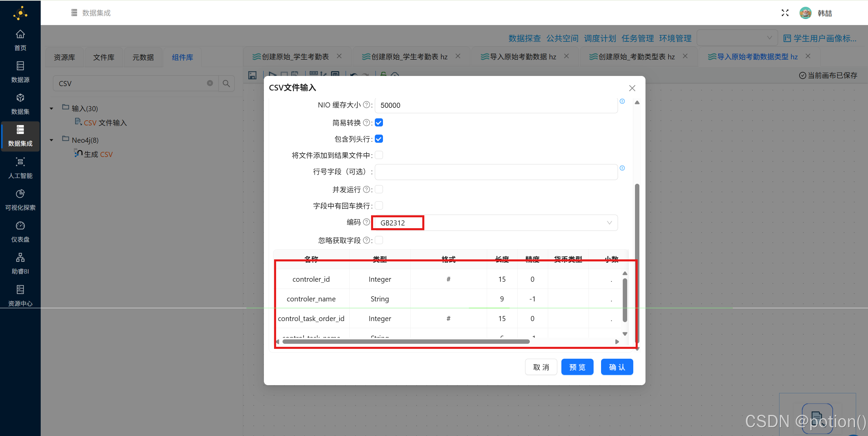
Task: Switch to the 元数据 tab
Action: pos(143,57)
